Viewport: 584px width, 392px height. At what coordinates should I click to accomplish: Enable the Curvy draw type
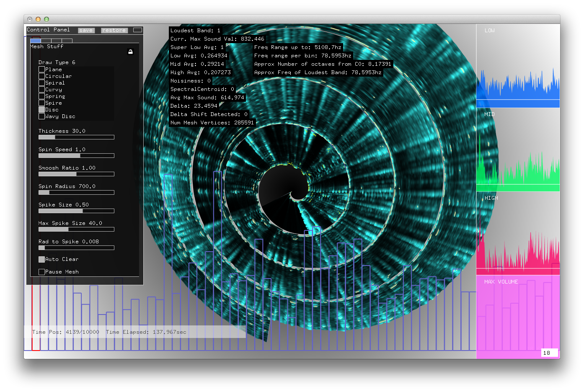[x=41, y=90]
